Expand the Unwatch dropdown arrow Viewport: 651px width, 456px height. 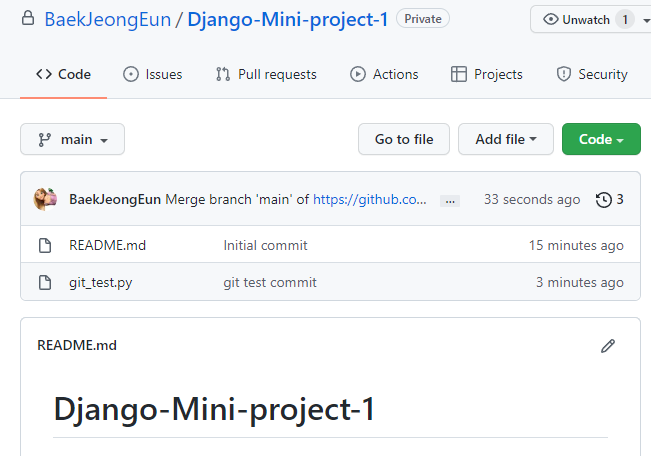pos(646,20)
